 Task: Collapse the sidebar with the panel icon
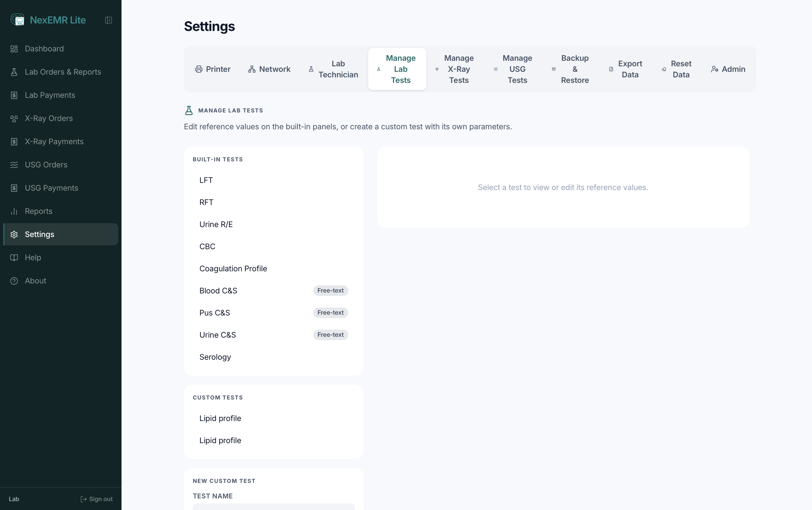click(x=108, y=20)
